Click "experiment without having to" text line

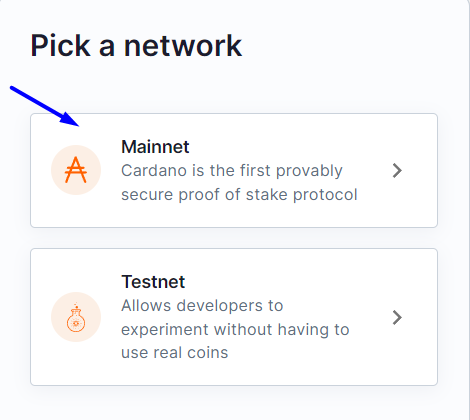[x=235, y=330]
